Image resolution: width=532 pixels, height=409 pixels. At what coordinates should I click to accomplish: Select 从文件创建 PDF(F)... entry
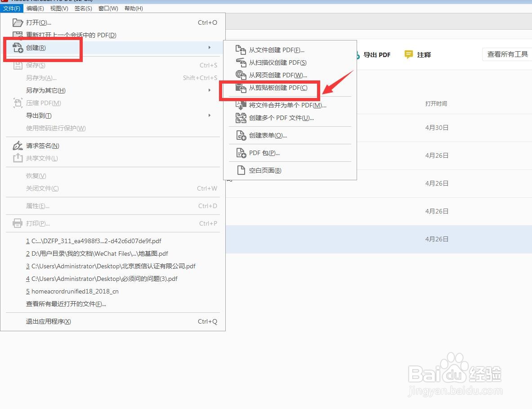[x=290, y=50]
